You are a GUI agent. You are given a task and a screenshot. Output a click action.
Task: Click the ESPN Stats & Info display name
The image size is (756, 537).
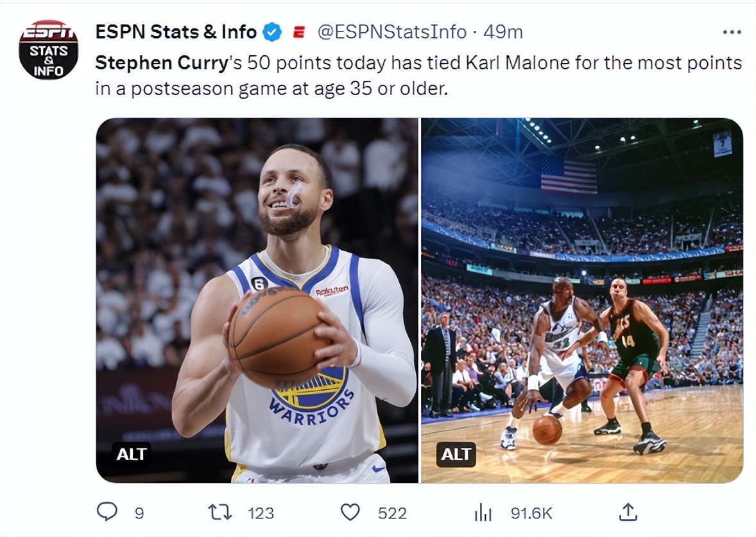pyautogui.click(x=176, y=31)
